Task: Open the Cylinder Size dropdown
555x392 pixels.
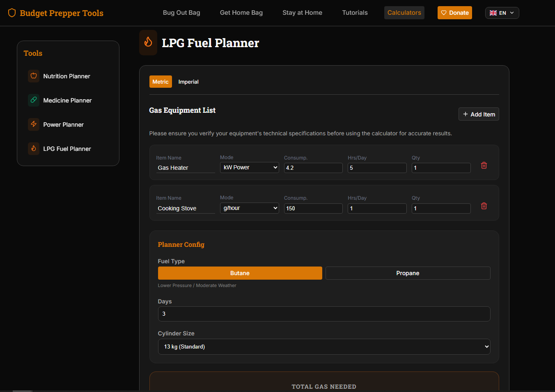Action: pos(324,346)
